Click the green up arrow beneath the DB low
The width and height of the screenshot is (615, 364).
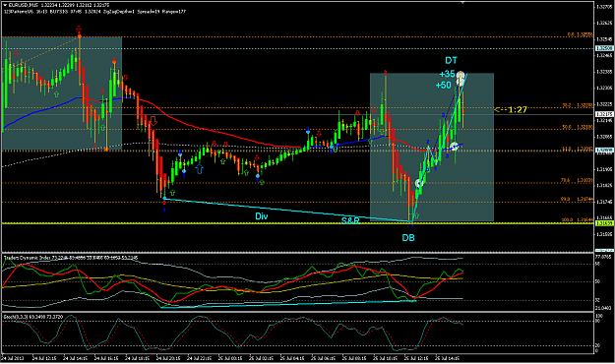coord(416,215)
